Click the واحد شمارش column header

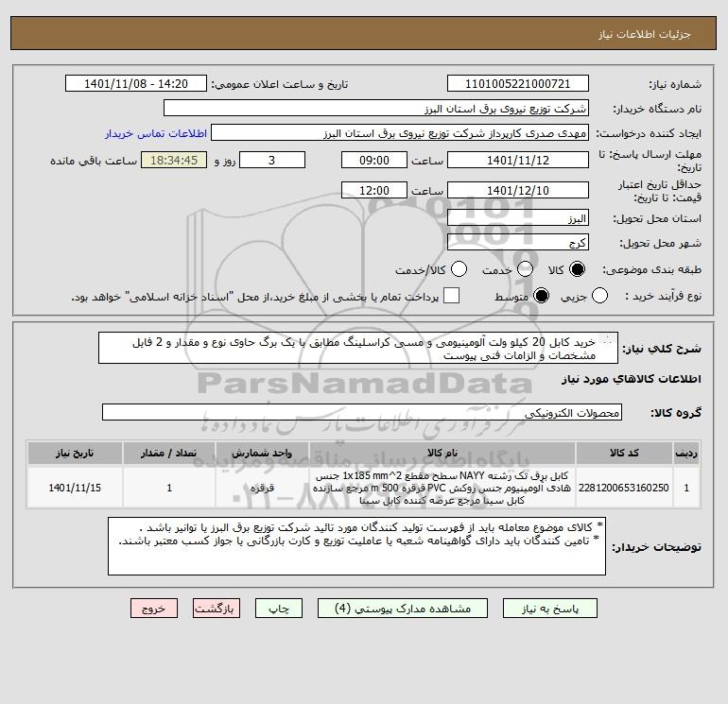(x=262, y=453)
